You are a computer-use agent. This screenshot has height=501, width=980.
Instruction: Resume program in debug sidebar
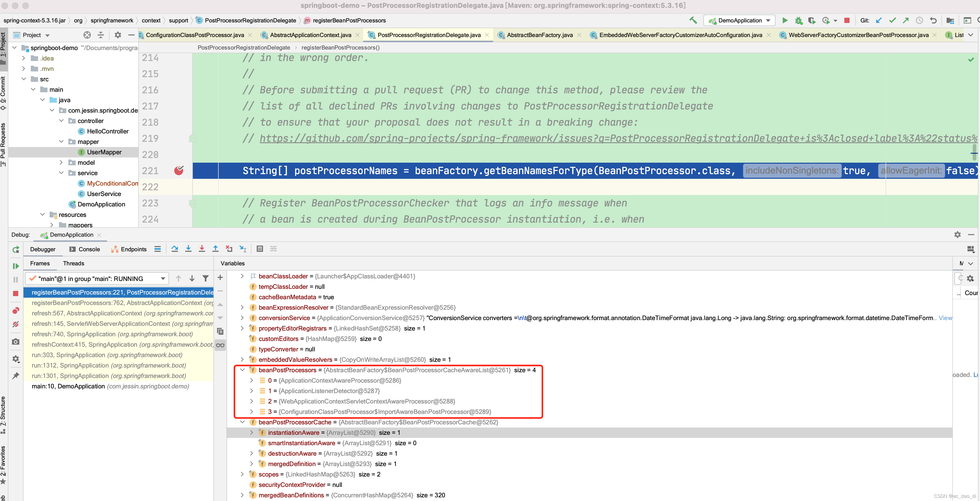pos(16,266)
